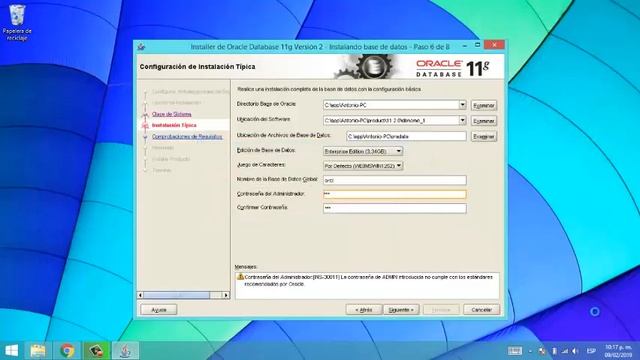Image resolution: width=640 pixels, height=360 pixels.
Task: Open the tray overflow arrow
Action: pos(531,351)
